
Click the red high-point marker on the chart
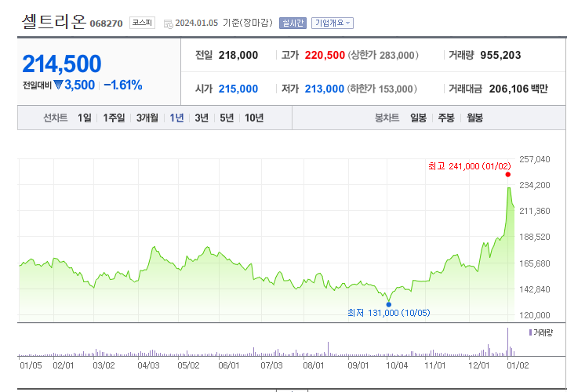(508, 175)
